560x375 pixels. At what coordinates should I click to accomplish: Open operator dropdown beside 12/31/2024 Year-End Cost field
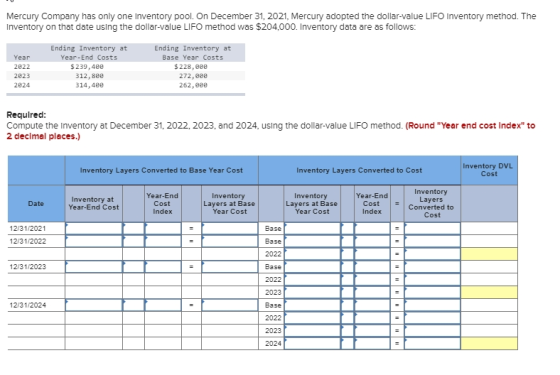pyautogui.click(x=134, y=305)
